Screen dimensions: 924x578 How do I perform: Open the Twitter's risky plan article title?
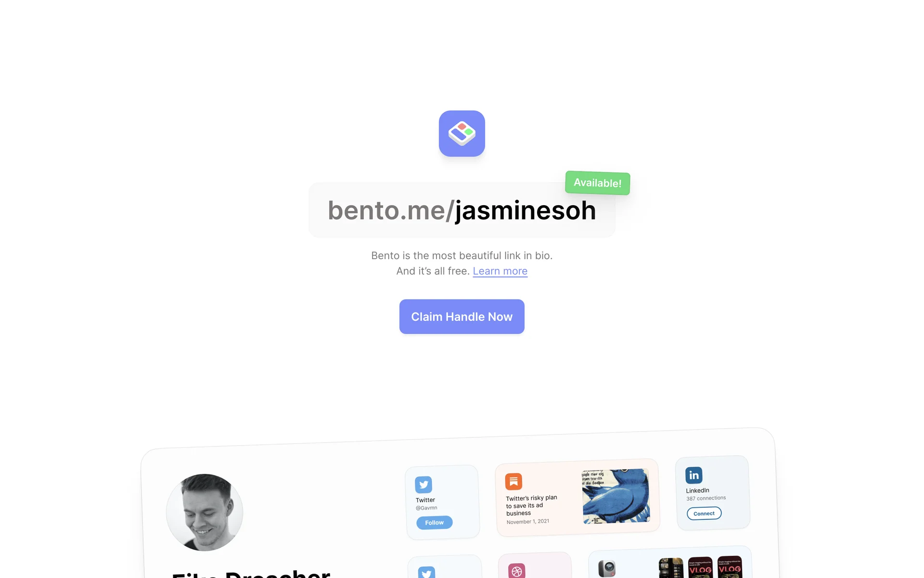[531, 505]
